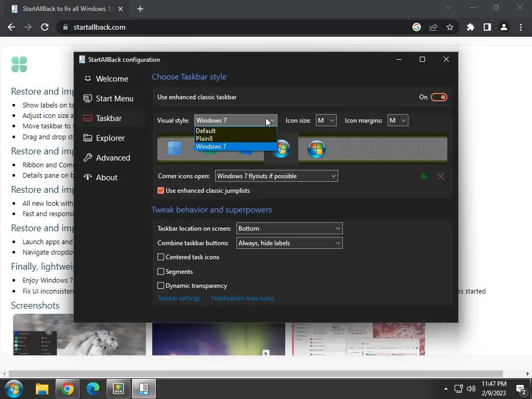Enable Centered task icons checkbox

coord(161,257)
